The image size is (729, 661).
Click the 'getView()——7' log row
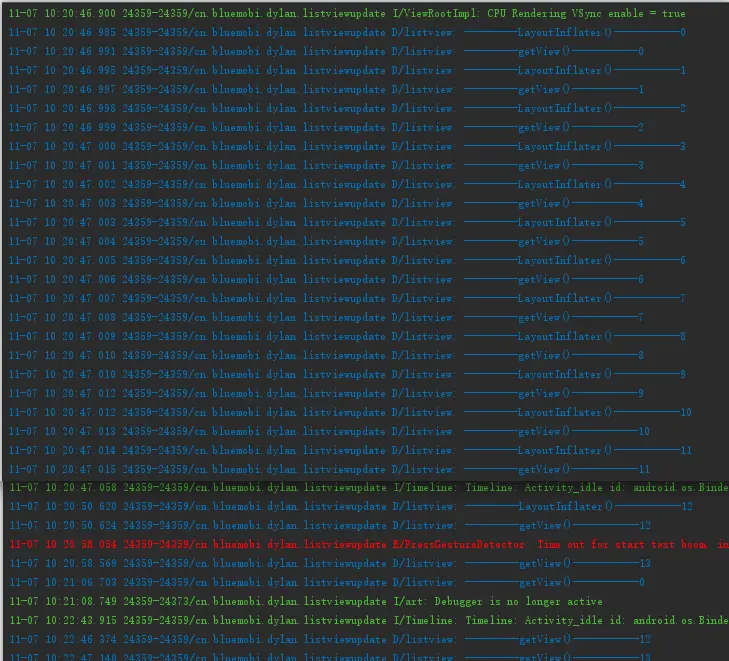pyautogui.click(x=326, y=317)
